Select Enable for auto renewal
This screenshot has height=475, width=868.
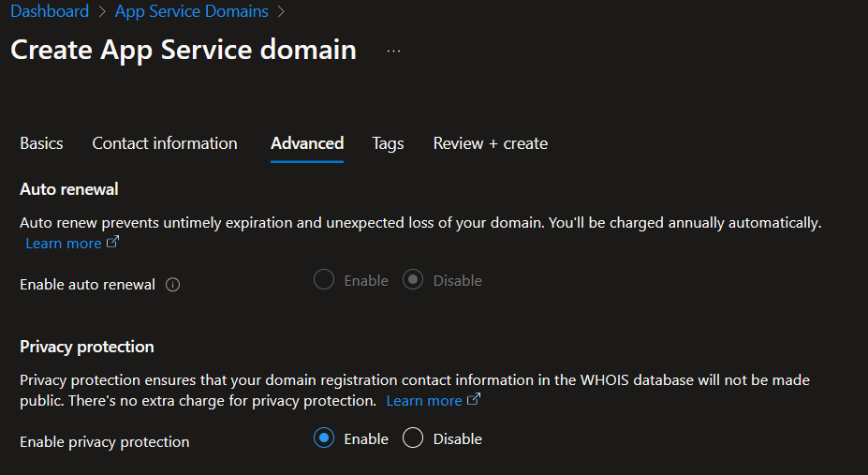point(324,280)
